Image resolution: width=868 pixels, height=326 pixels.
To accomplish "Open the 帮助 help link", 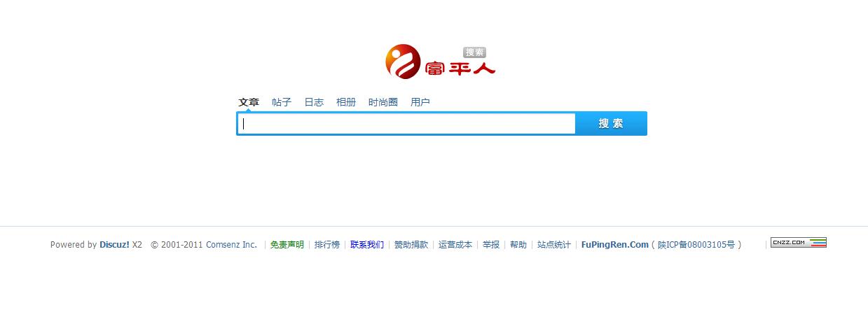I will (518, 245).
